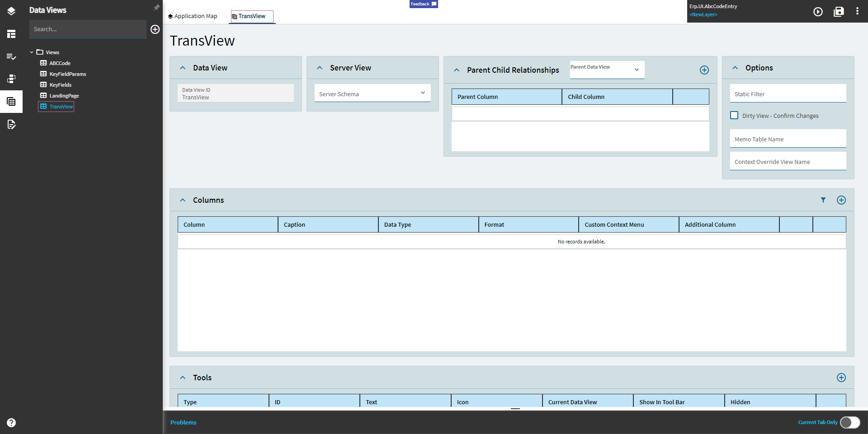
Task: Collapse the Tools section
Action: point(183,378)
